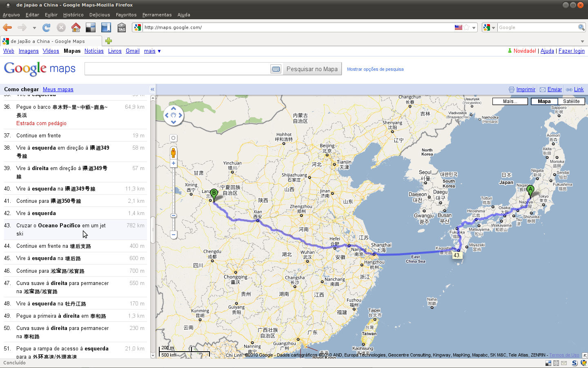Click the Pesquisar no Mapa button
Viewport: 588px width, 368px height.
click(312, 69)
